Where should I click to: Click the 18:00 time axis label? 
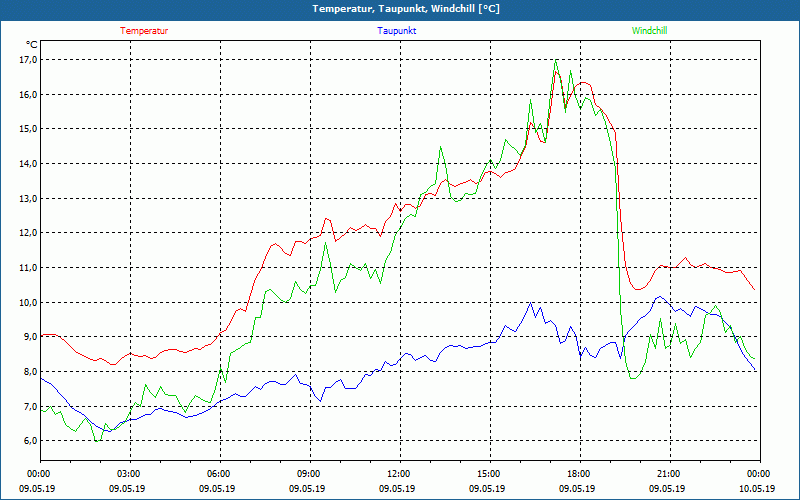[580, 474]
